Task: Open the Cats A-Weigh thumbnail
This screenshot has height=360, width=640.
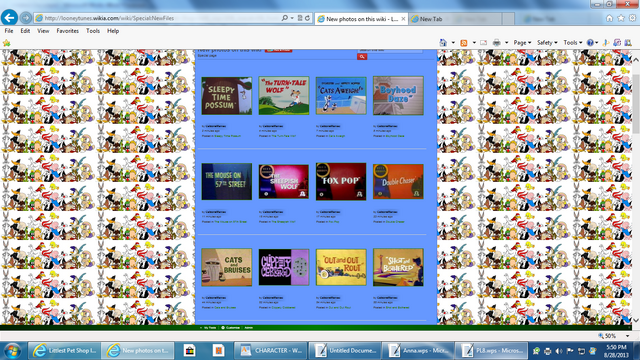Action: pos(341,96)
